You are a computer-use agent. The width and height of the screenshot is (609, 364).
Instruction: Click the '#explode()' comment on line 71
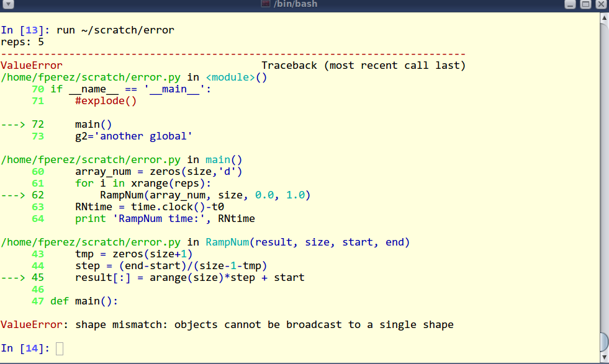point(106,100)
